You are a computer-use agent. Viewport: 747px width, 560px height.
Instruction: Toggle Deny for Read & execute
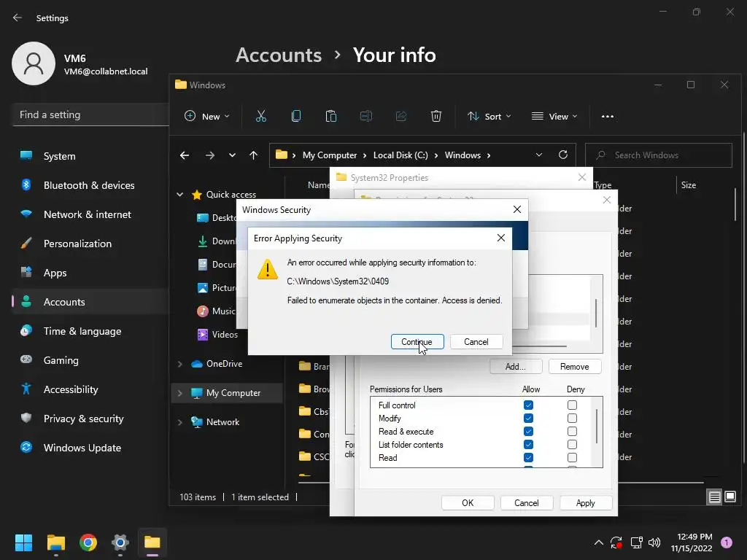(x=572, y=432)
